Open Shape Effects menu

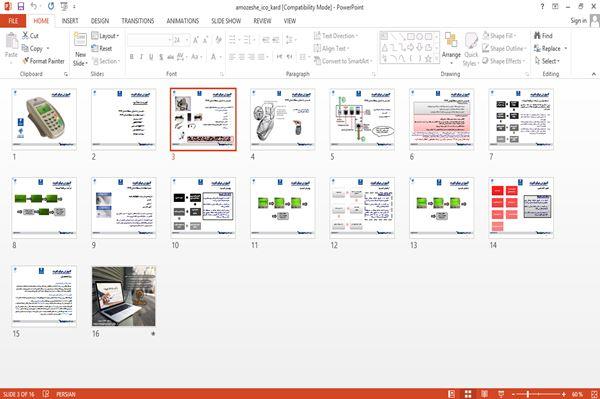point(503,61)
